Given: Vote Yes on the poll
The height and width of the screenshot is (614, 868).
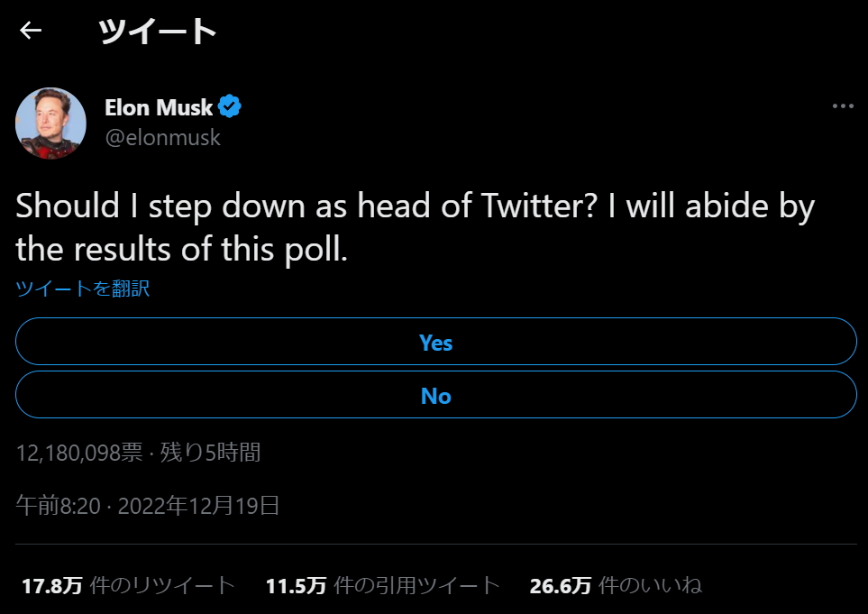Looking at the screenshot, I should point(435,342).
